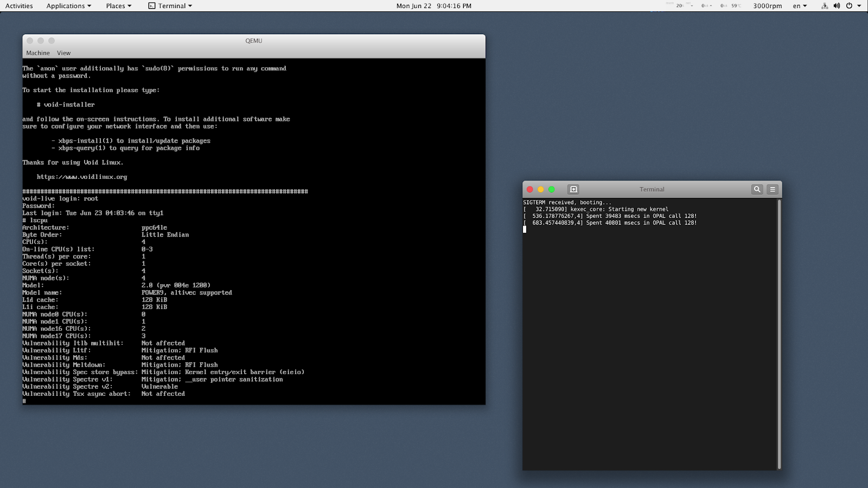Open the Terminal hamburger menu

pyautogui.click(x=773, y=189)
